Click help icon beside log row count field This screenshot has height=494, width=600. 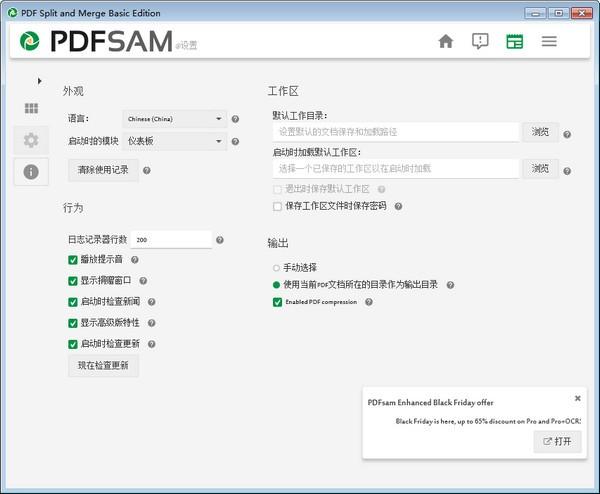coord(220,240)
